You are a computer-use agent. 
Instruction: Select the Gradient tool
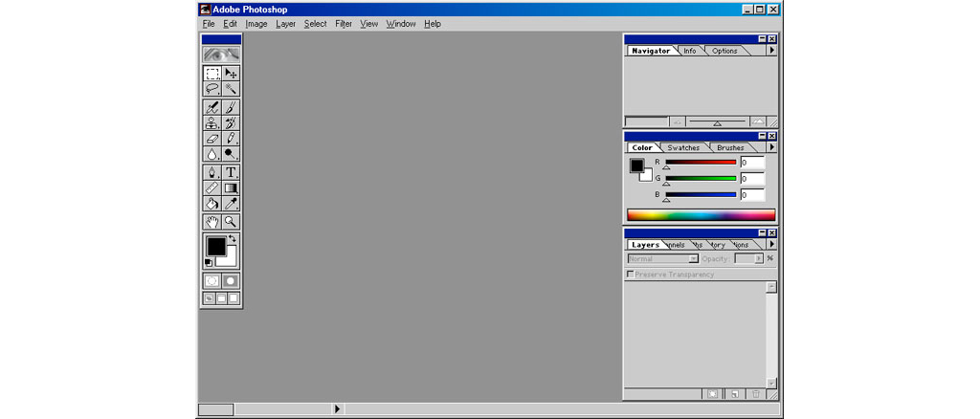click(231, 187)
